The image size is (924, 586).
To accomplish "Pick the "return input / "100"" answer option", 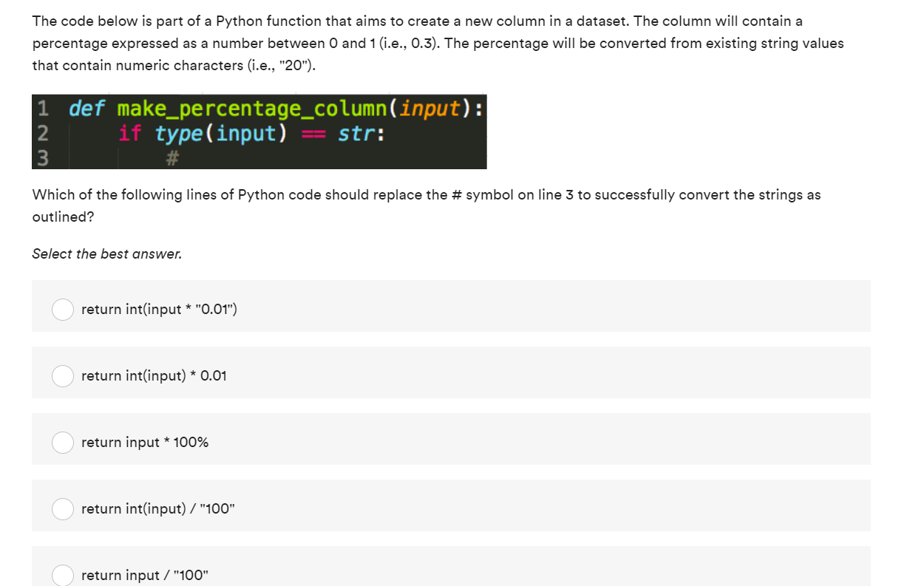I will click(63, 575).
